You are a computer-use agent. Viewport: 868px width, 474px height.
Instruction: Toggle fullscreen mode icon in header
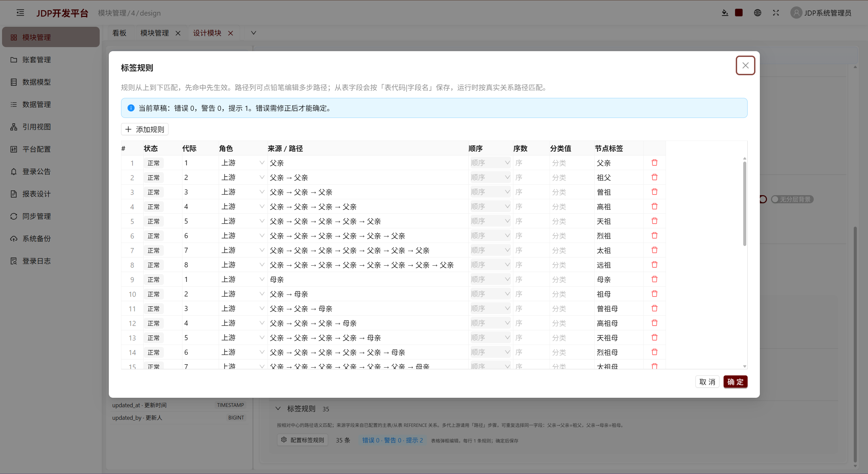coord(776,13)
